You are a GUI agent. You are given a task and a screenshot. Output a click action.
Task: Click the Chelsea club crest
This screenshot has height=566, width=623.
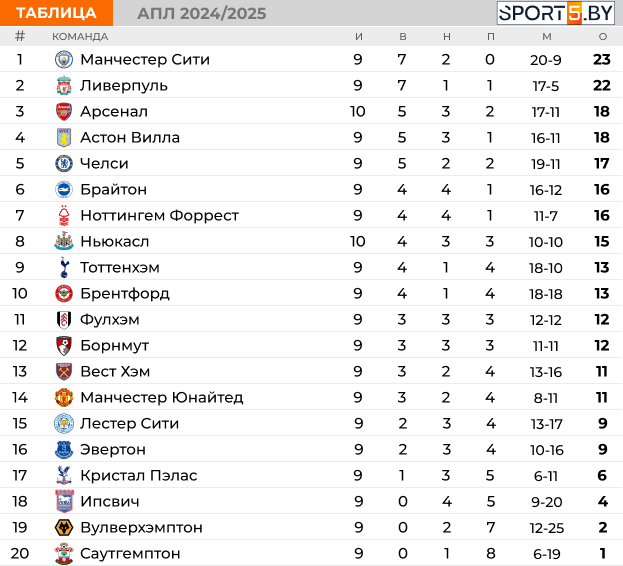64,163
